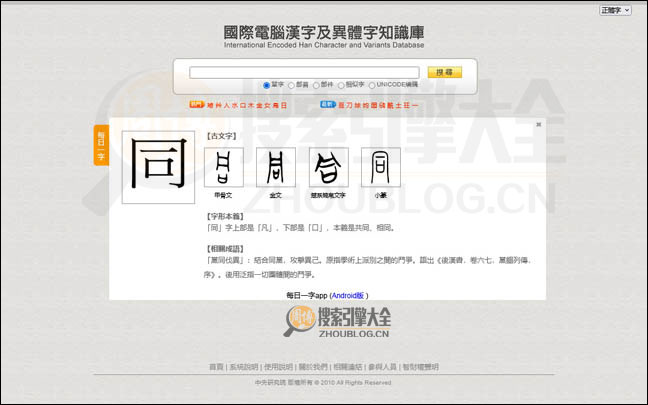
Task: Click latest character 土
Action: 399,105
